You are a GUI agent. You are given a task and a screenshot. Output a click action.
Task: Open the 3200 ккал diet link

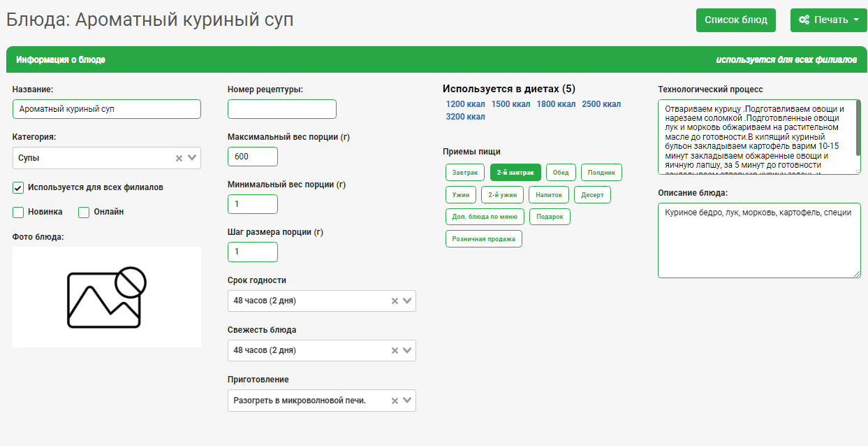coord(465,117)
